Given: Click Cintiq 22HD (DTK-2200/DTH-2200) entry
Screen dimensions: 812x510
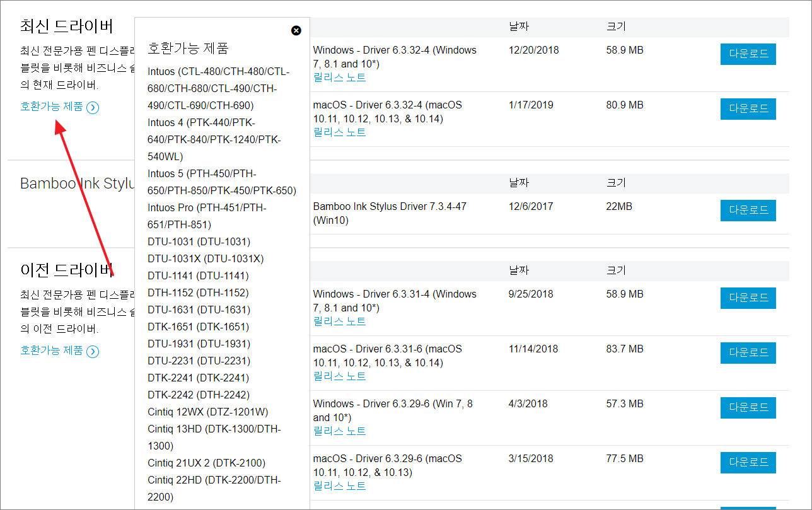Looking at the screenshot, I should (x=214, y=489).
